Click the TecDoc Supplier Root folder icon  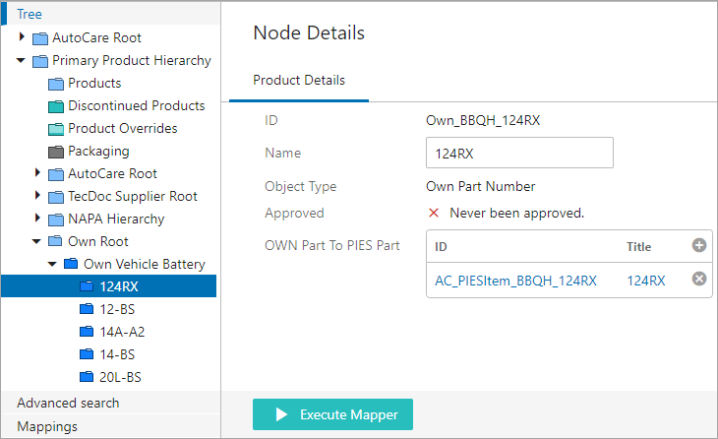[x=56, y=197]
